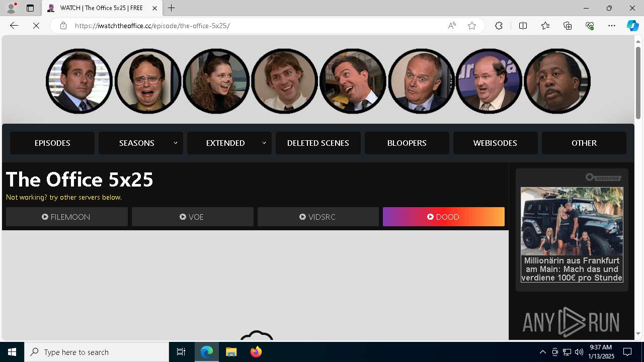Open Read aloud icon in address bar
Viewport: 644px width, 362px height.
(452, 26)
